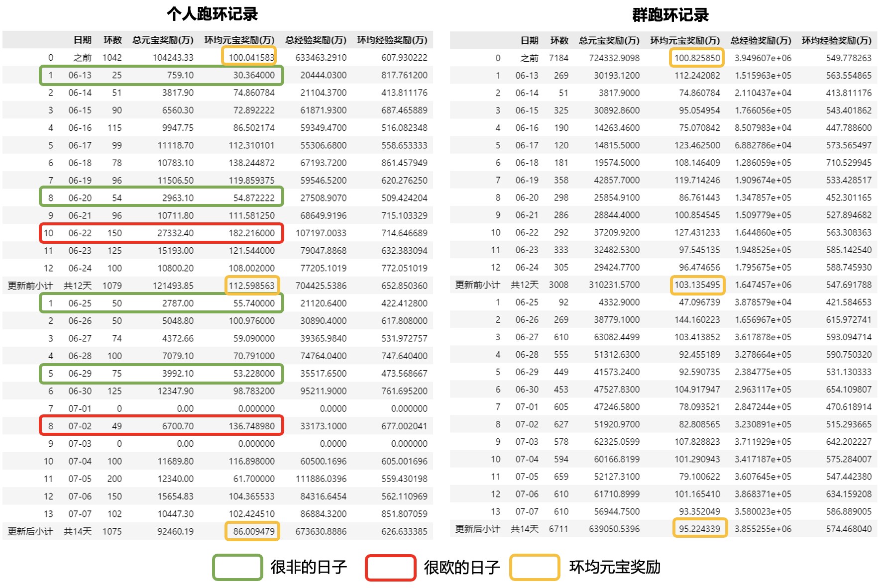Screen dimensions: 885x588
Task: Click the cell value 607.930222
Action: click(x=404, y=58)
